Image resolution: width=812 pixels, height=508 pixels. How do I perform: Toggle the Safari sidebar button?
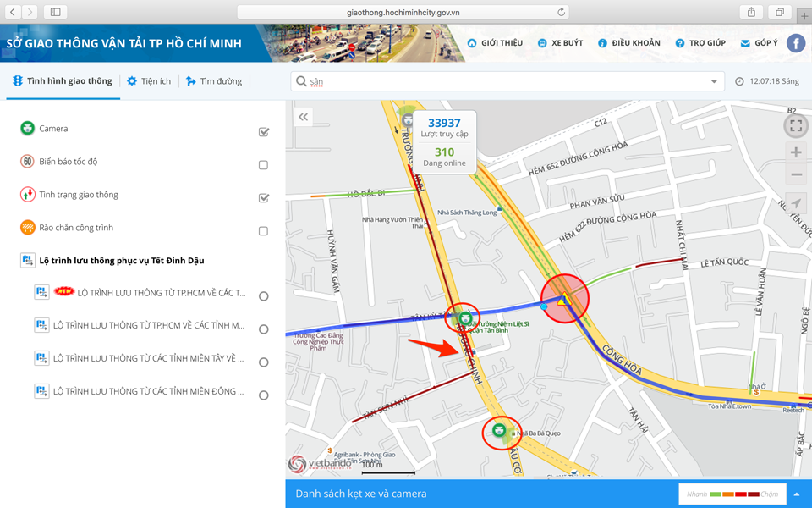click(x=56, y=11)
